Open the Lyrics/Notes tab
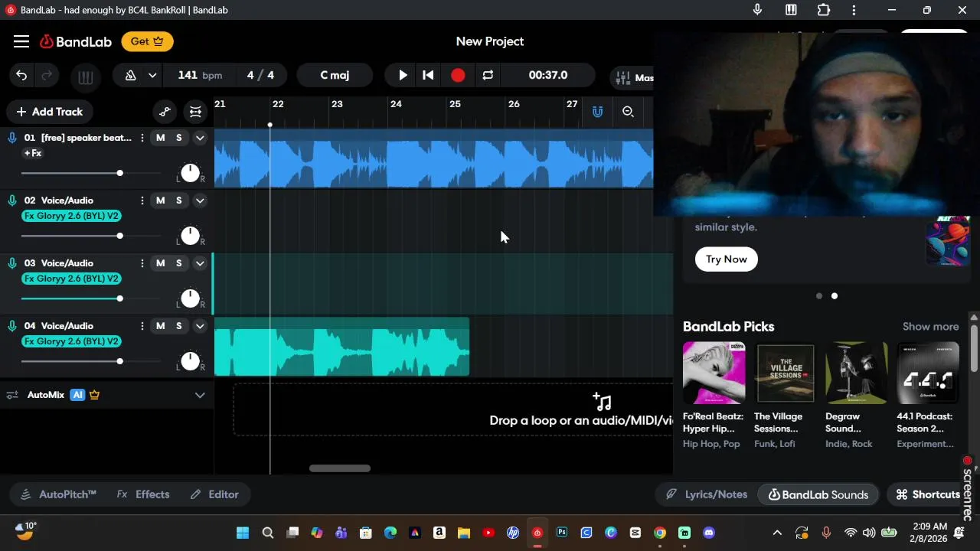The width and height of the screenshot is (980, 551). [x=707, y=494]
